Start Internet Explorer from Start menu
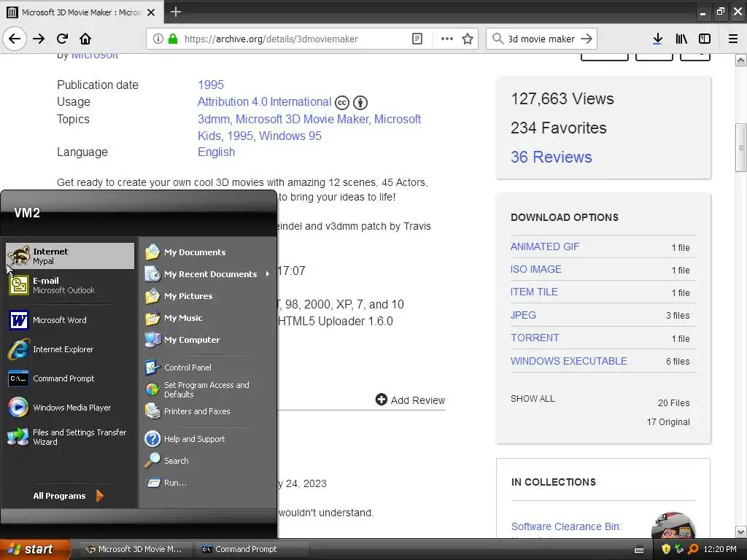 (x=70, y=349)
